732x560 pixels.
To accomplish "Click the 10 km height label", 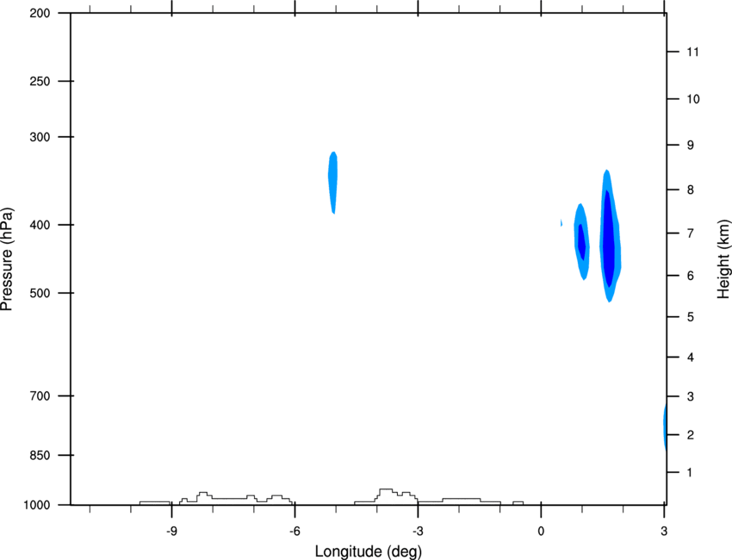I will [x=692, y=99].
